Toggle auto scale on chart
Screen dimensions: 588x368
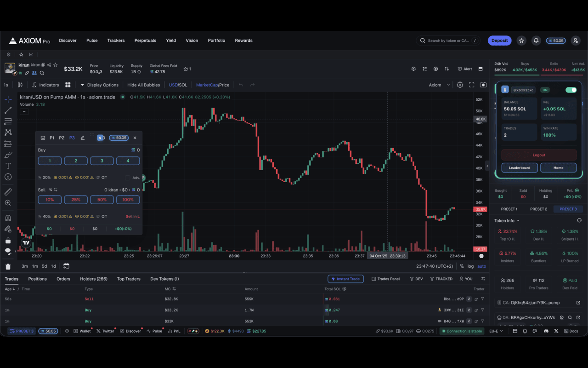[x=482, y=266]
